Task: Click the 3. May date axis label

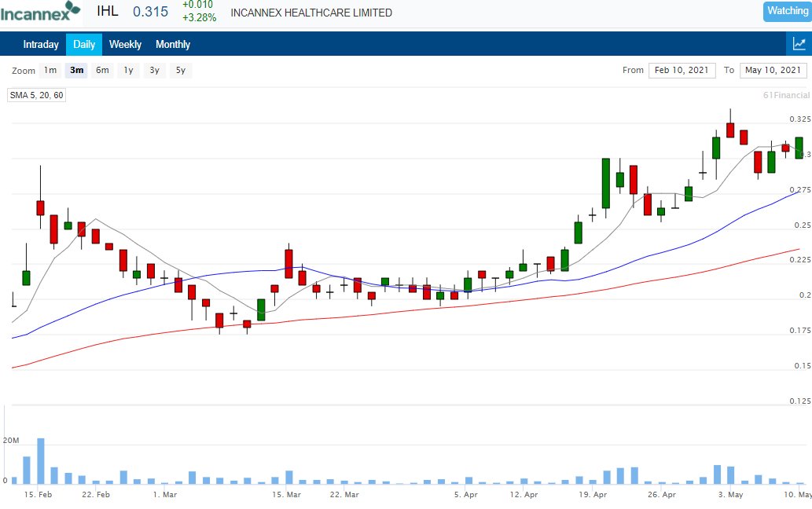Action: pos(730,495)
